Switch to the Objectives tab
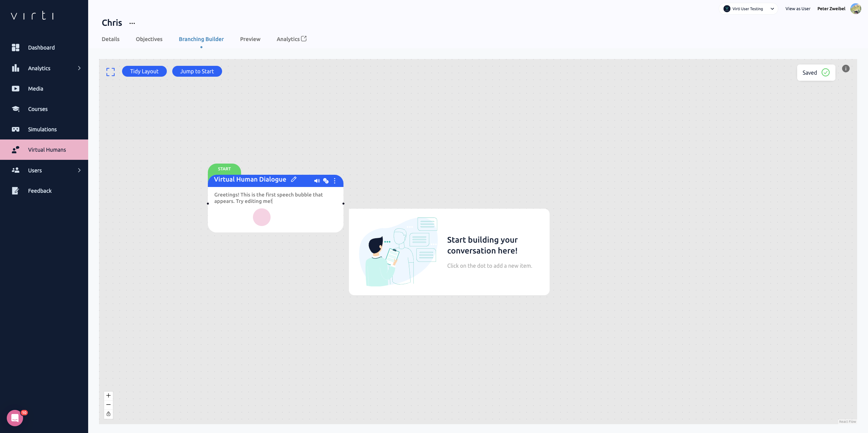 149,39
